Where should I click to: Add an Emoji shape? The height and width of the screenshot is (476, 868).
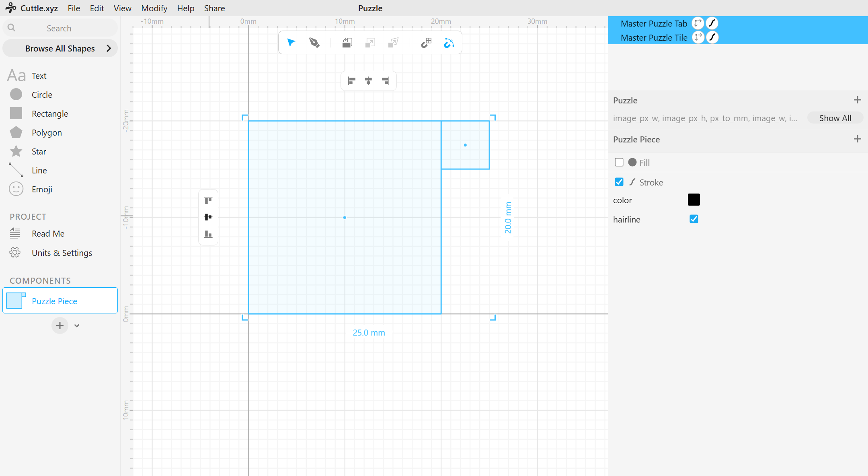click(x=42, y=189)
